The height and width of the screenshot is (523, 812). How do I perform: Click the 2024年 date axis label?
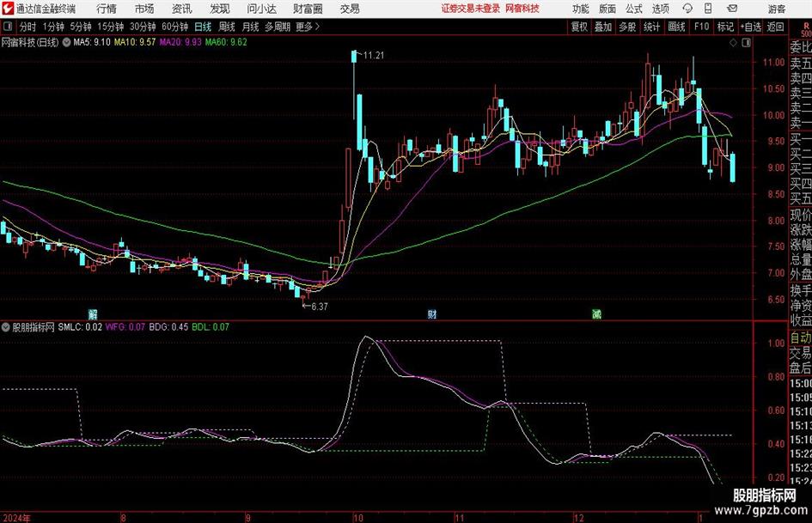click(16, 518)
